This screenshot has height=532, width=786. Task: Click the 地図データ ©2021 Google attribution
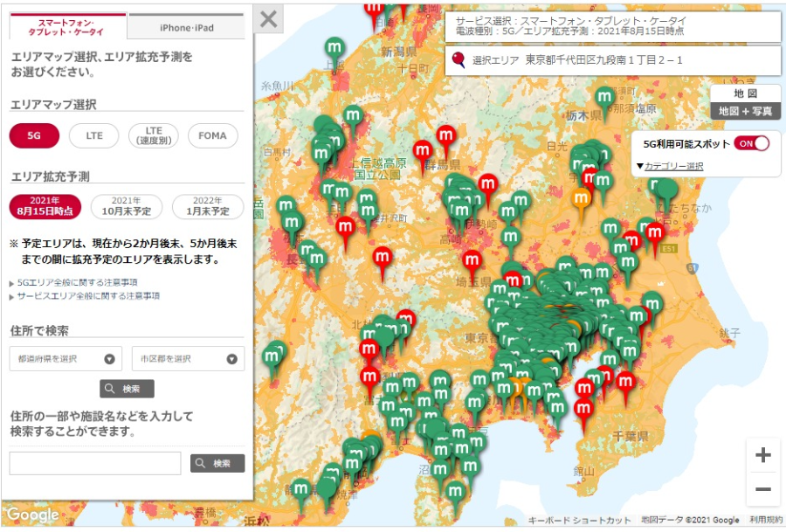(x=690, y=520)
